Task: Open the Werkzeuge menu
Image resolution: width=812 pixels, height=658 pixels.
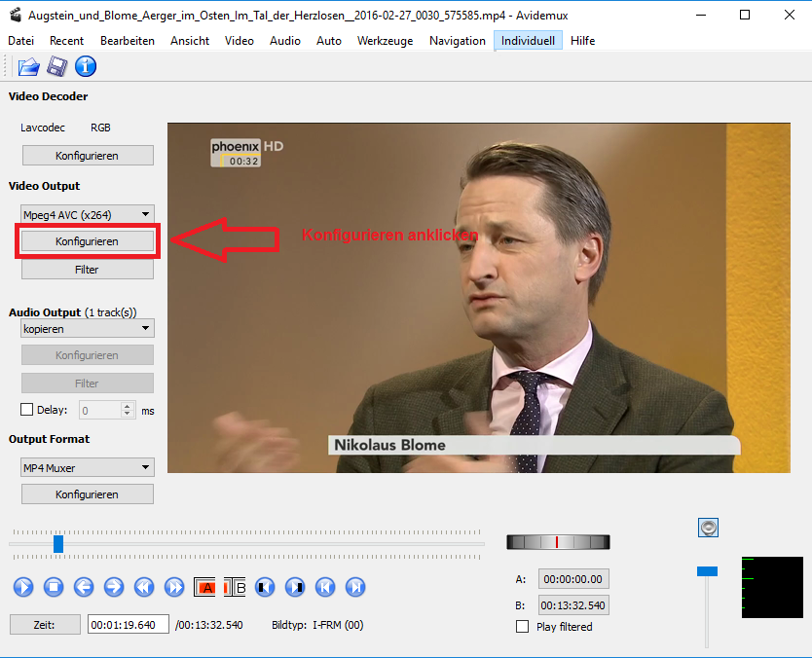Action: (385, 41)
